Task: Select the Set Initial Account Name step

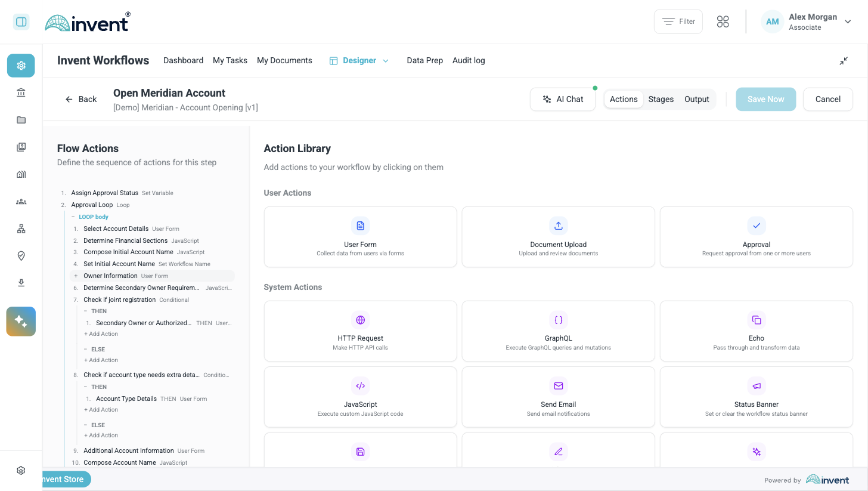Action: [x=119, y=264]
